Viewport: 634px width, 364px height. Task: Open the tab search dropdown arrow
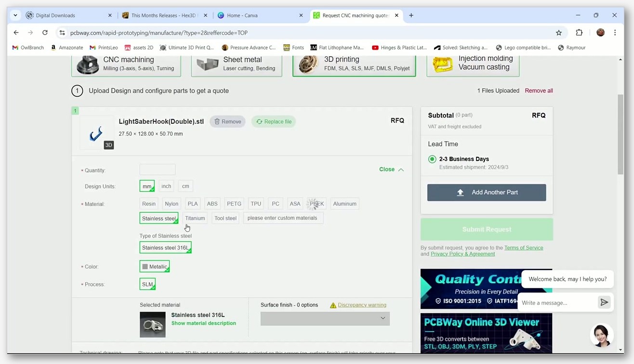click(x=15, y=15)
